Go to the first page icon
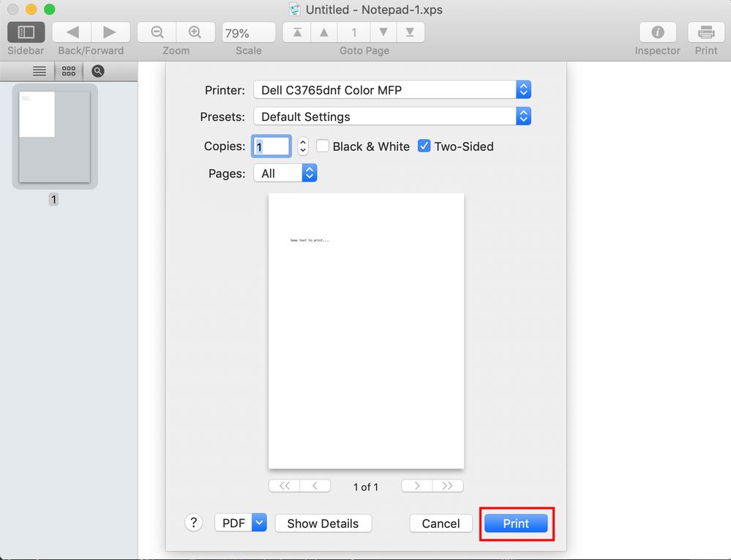The width and height of the screenshot is (731, 560). 297,32
